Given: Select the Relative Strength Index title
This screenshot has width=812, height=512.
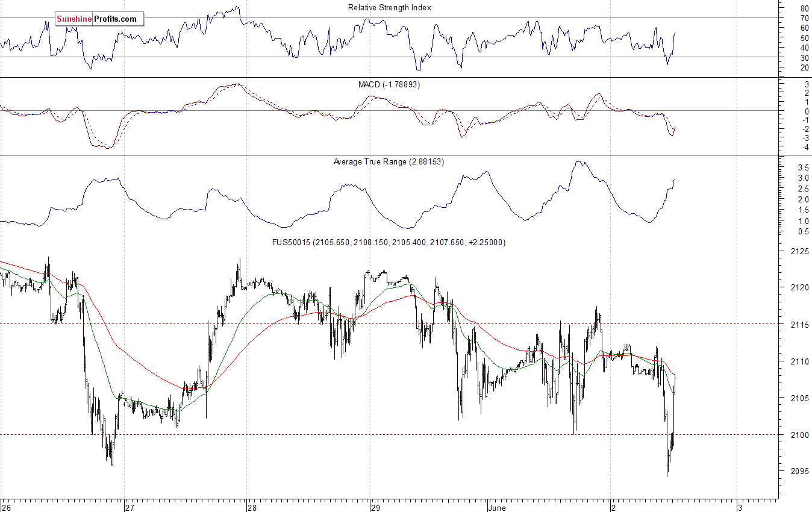Looking at the screenshot, I should coord(390,8).
